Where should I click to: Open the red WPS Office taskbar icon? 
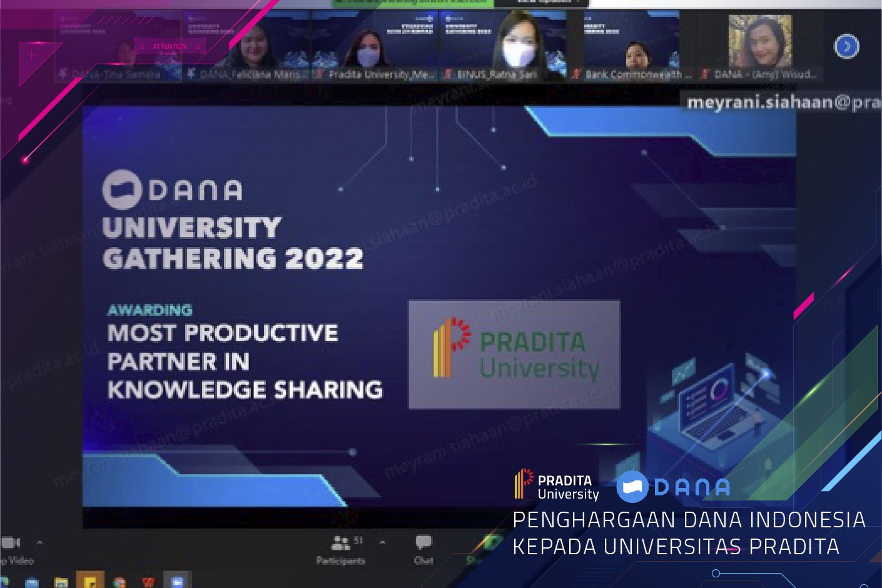(x=148, y=582)
